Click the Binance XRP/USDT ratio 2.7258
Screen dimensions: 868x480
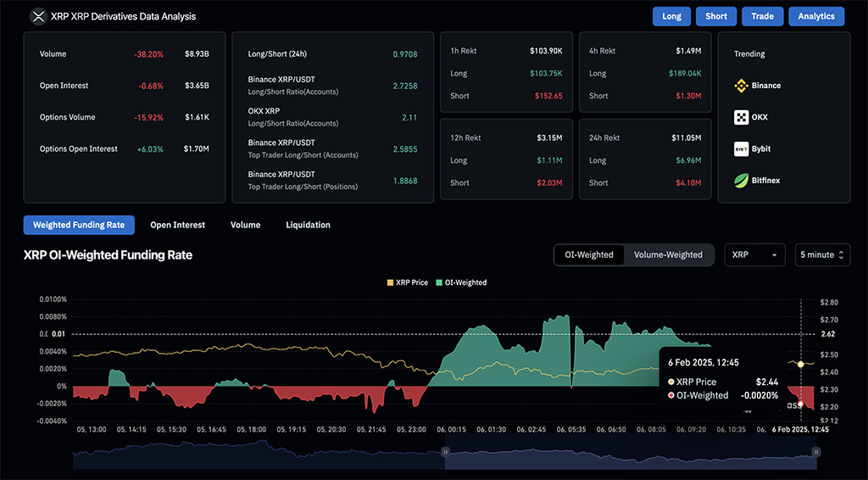(x=405, y=86)
